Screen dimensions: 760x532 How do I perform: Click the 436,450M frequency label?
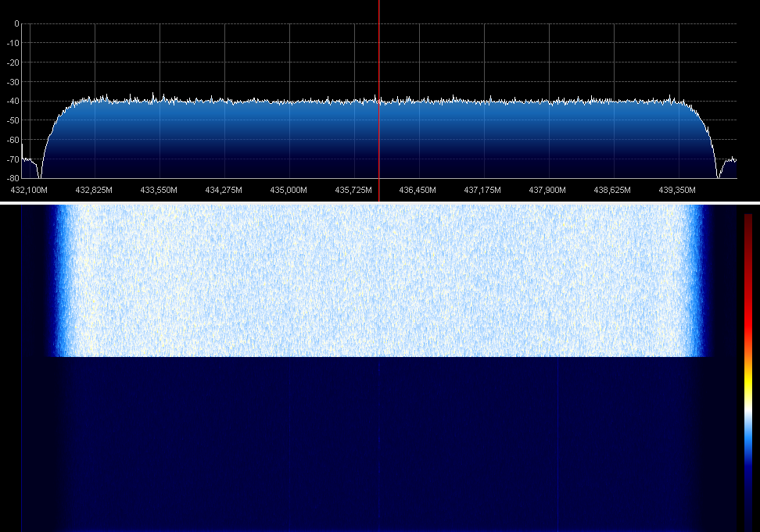[x=418, y=191]
